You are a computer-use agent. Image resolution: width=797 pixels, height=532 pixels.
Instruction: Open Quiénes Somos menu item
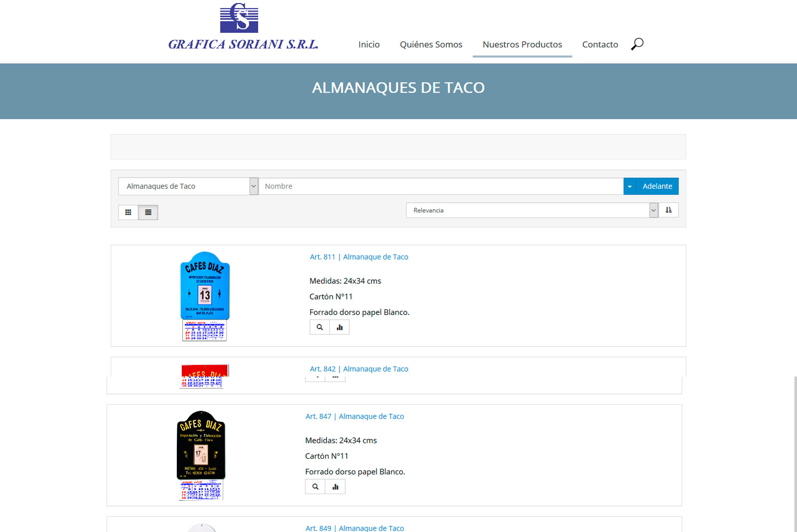click(431, 44)
